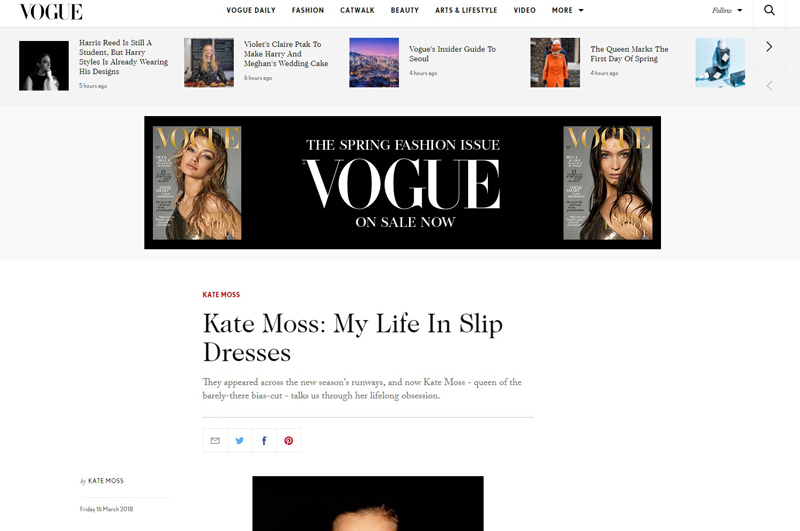
Task: Open Catwalk section
Action: tap(357, 10)
